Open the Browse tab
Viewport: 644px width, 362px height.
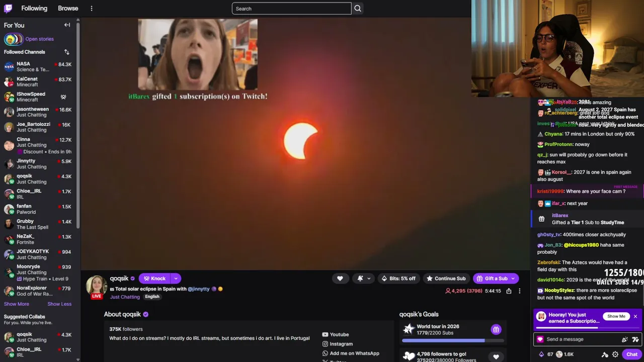click(x=68, y=9)
